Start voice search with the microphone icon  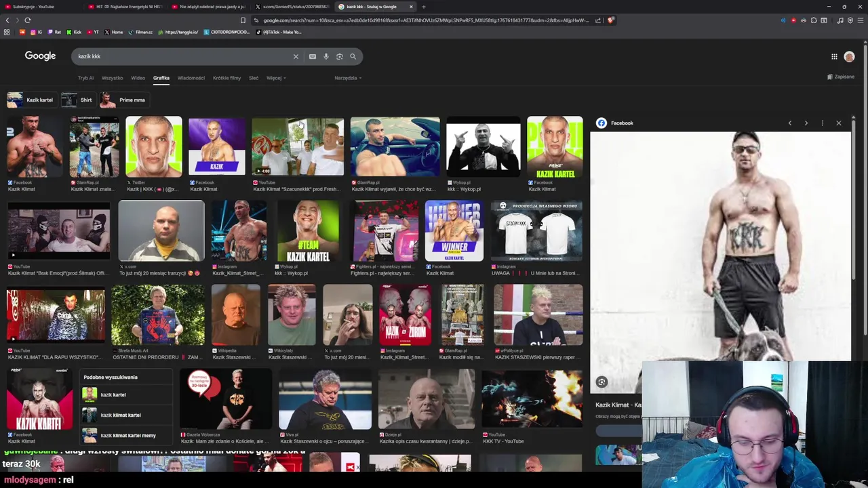point(326,56)
